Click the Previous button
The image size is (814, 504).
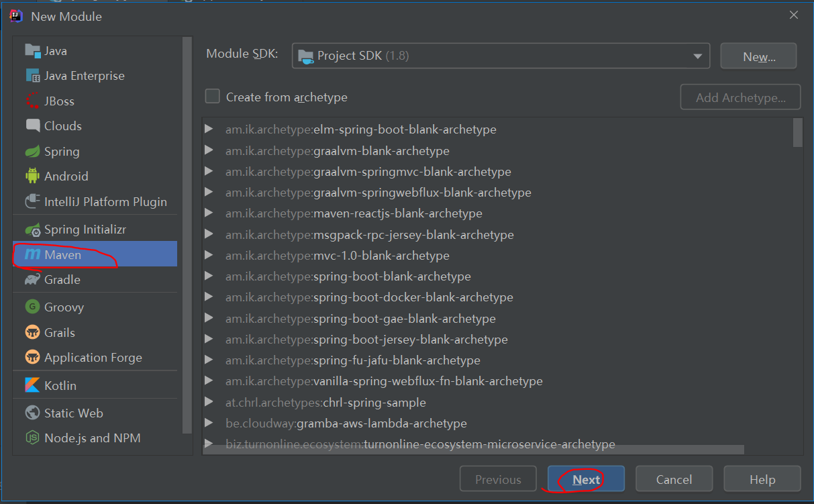(x=498, y=479)
